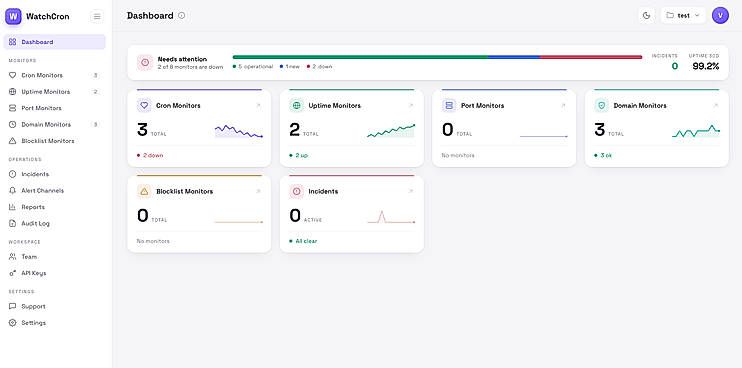Screen dimensions: 742x368
Task: Toggle dark mode with the moon button
Action: pos(647,16)
